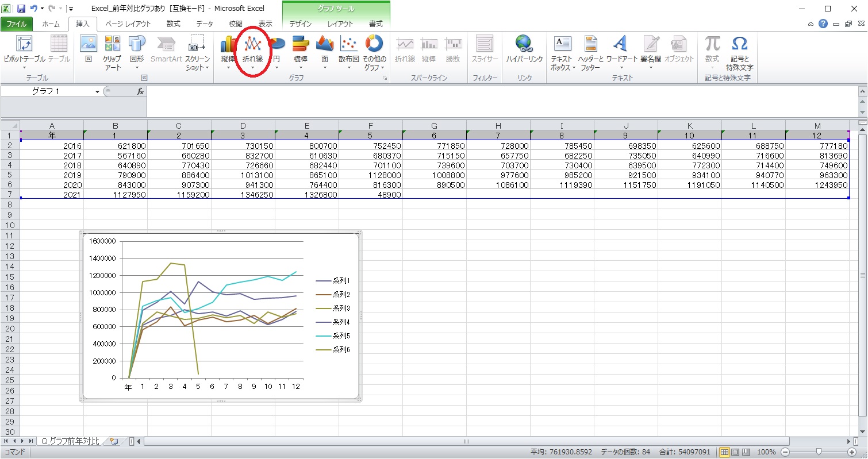Switch to the ページ レイアウト tab
868x459 pixels.
pyautogui.click(x=128, y=24)
